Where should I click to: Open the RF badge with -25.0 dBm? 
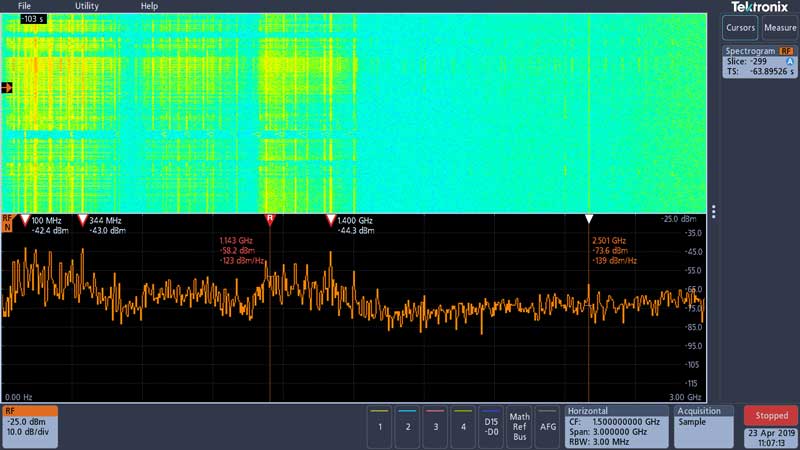pos(29,427)
